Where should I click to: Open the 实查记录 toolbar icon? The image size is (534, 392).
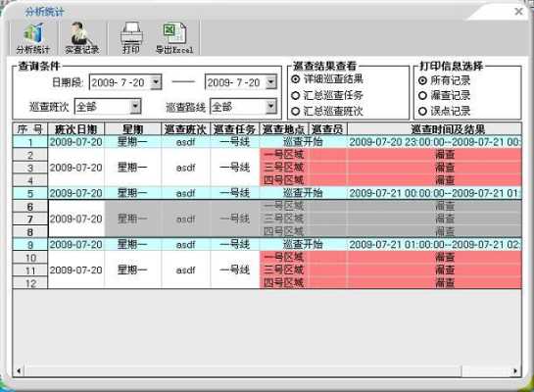81,38
